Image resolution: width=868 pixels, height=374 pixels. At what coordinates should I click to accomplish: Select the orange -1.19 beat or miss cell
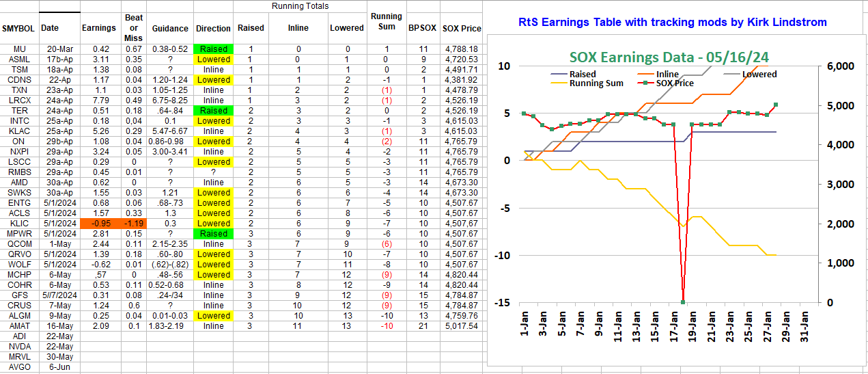coord(133,223)
